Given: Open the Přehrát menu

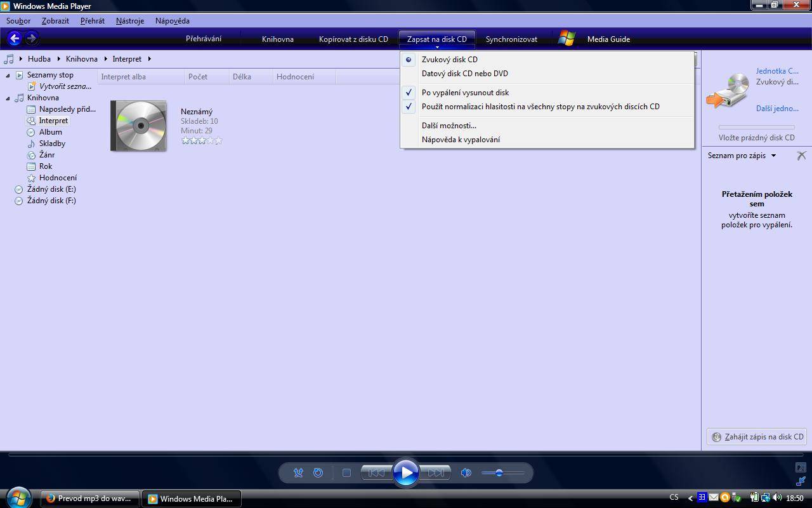Looking at the screenshot, I should point(93,21).
